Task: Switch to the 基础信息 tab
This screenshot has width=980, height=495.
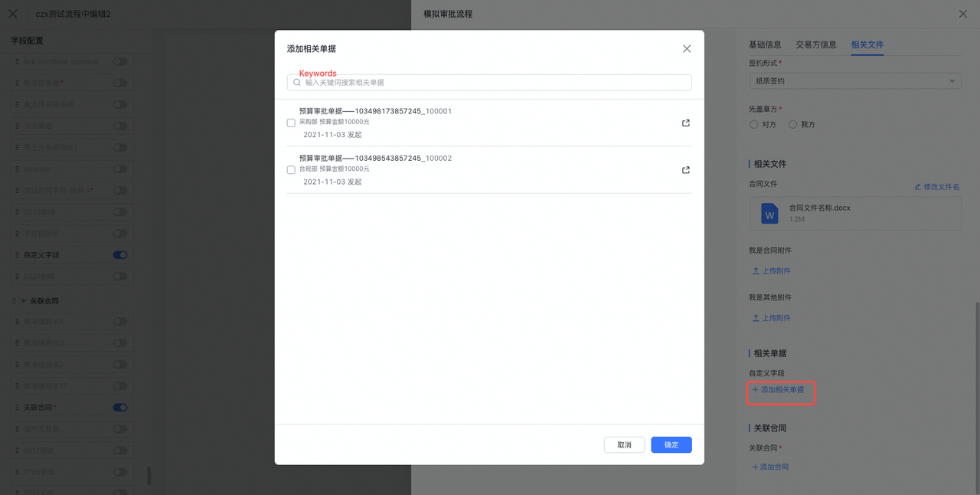Action: pos(765,44)
